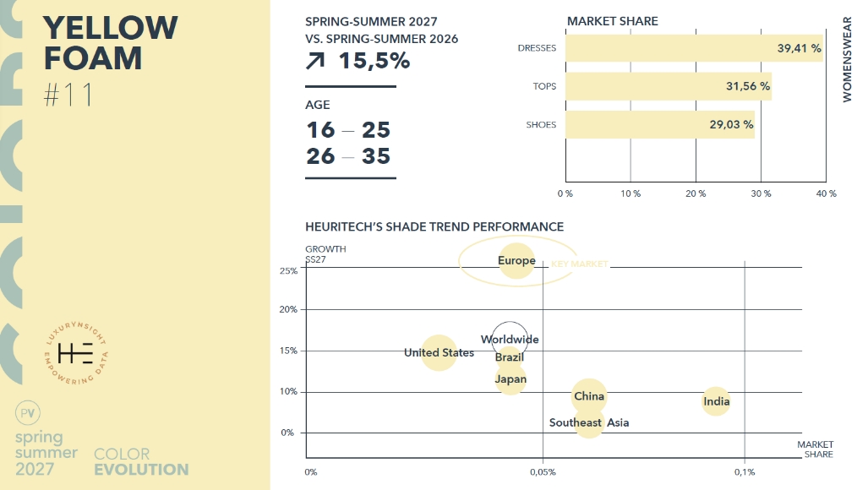Select the Europe bubble on the chart
The width and height of the screenshot is (868, 490).
pos(516,261)
